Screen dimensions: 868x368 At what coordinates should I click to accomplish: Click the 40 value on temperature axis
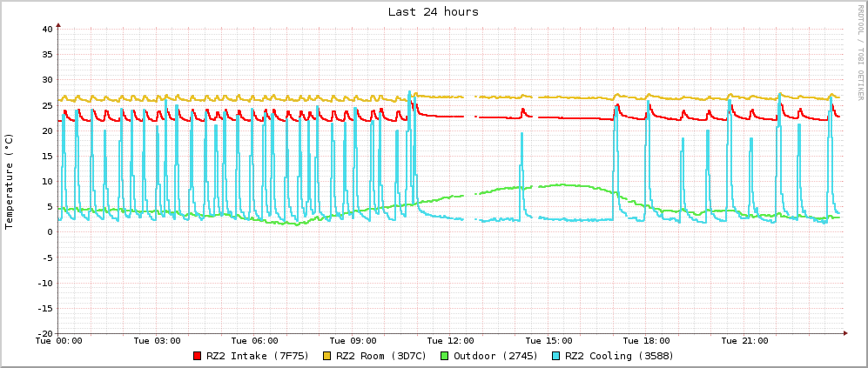pyautogui.click(x=48, y=29)
